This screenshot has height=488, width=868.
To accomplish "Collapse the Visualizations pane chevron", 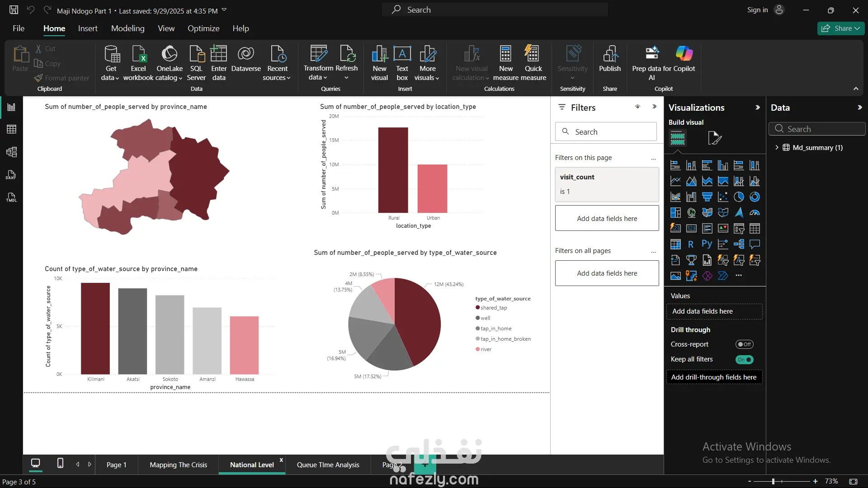I will coord(758,108).
